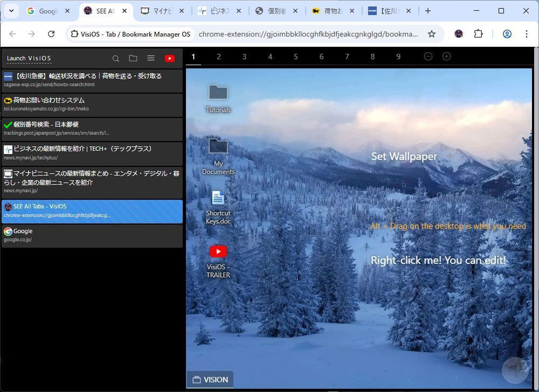Viewport: 539px width, 392px height.
Task: Open the Chrome extensions puzzle icon
Action: [x=478, y=33]
